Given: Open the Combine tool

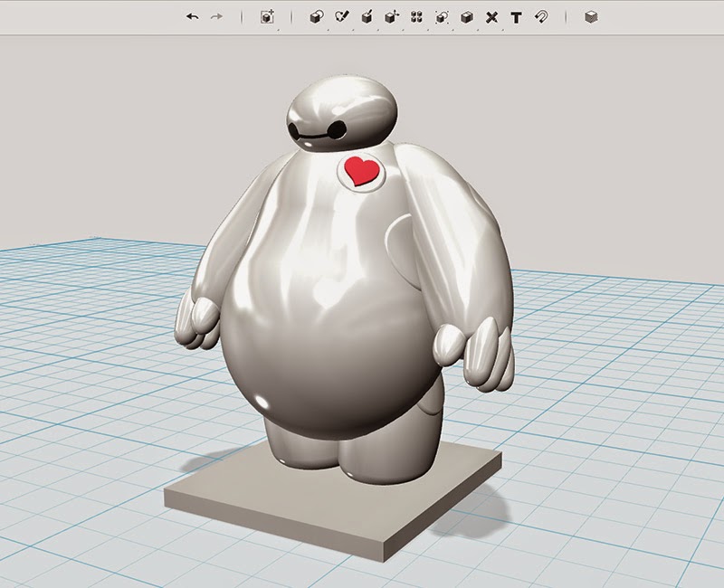Looking at the screenshot, I should click(x=467, y=17).
